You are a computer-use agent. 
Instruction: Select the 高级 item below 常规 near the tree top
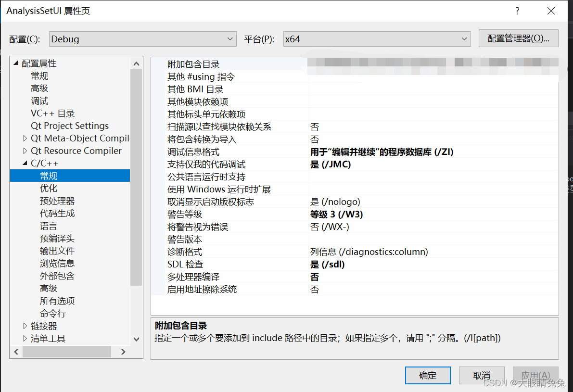pos(39,89)
